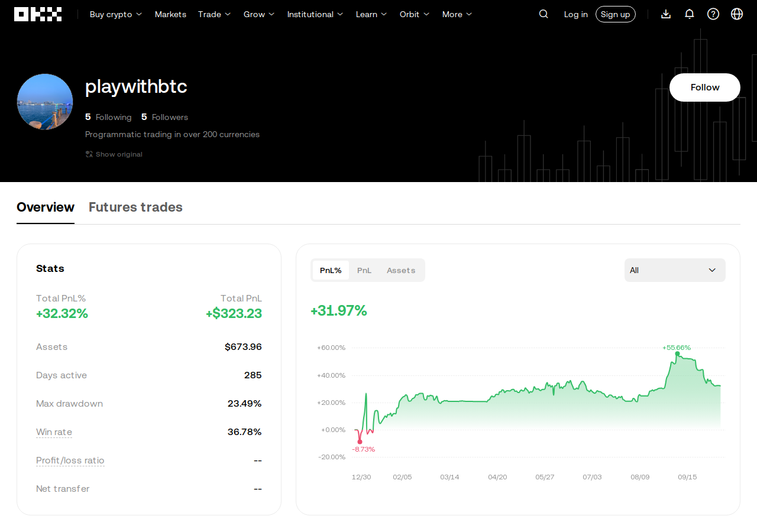Viewport: 757px width, 532px height.
Task: Expand the Learn menu
Action: click(371, 14)
